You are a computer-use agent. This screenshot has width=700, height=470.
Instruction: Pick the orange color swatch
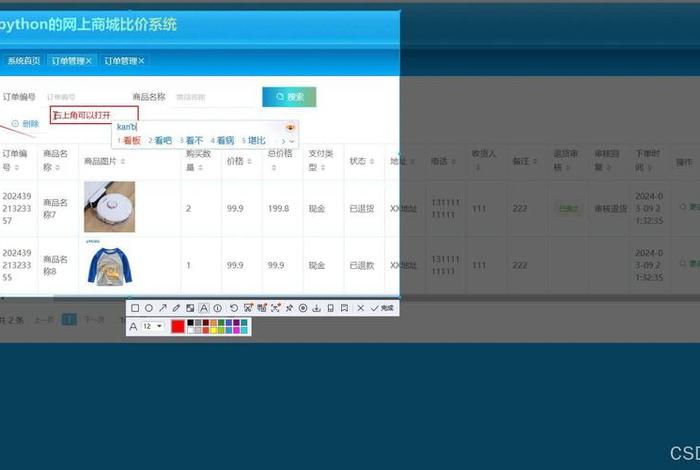[x=213, y=323]
